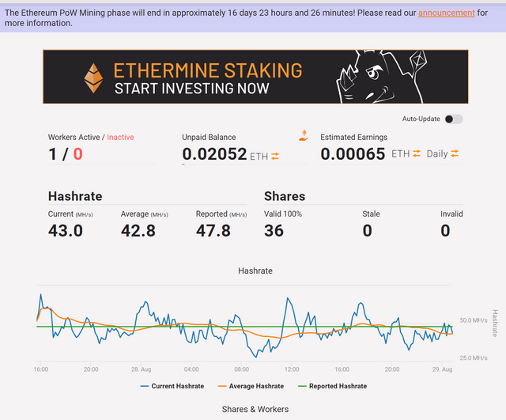Click the Valid 100% shares label
The height and width of the screenshot is (420, 506).
tap(283, 214)
